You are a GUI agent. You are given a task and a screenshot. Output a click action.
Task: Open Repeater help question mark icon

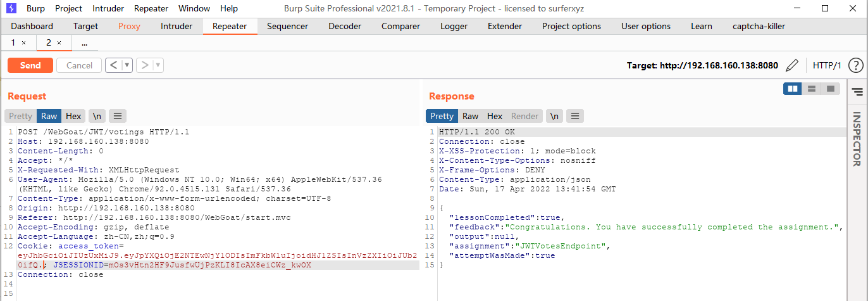[x=855, y=65]
